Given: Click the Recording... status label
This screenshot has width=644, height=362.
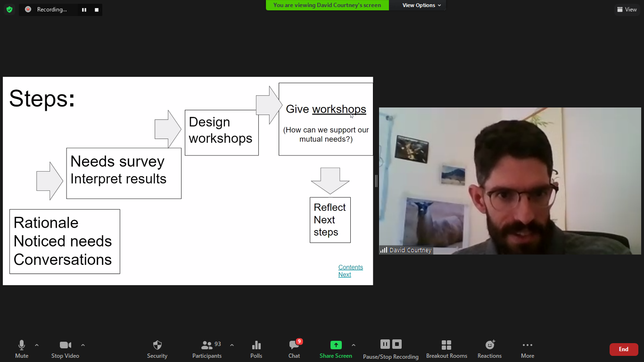Looking at the screenshot, I should click(x=52, y=10).
